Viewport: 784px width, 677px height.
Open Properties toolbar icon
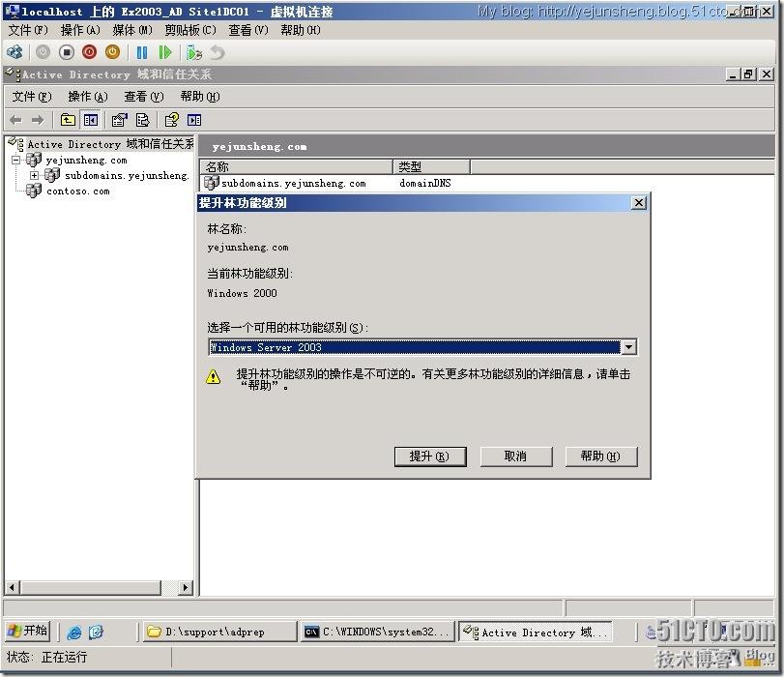[120, 120]
